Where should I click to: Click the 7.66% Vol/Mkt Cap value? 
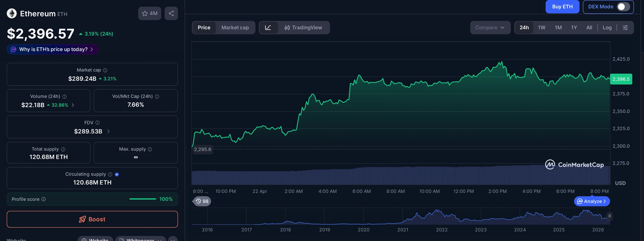tap(136, 105)
